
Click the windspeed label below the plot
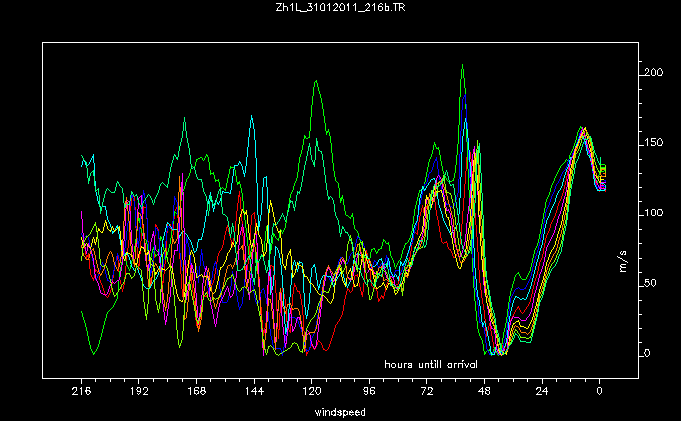pyautogui.click(x=340, y=411)
